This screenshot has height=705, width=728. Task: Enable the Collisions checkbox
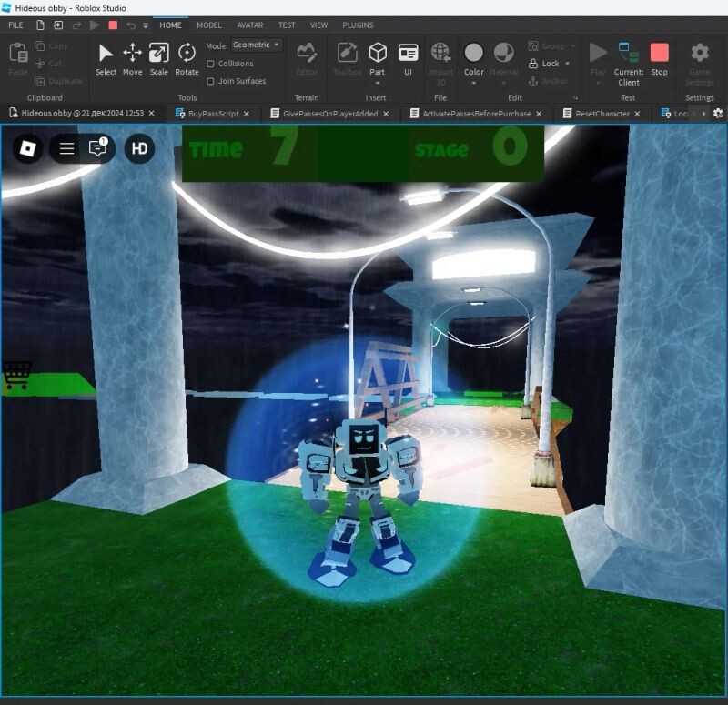click(x=211, y=64)
